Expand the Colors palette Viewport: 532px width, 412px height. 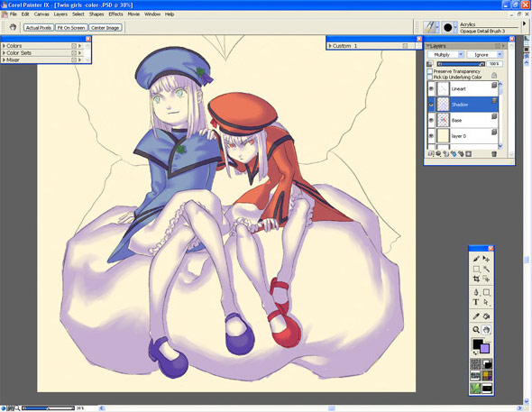coord(4,46)
